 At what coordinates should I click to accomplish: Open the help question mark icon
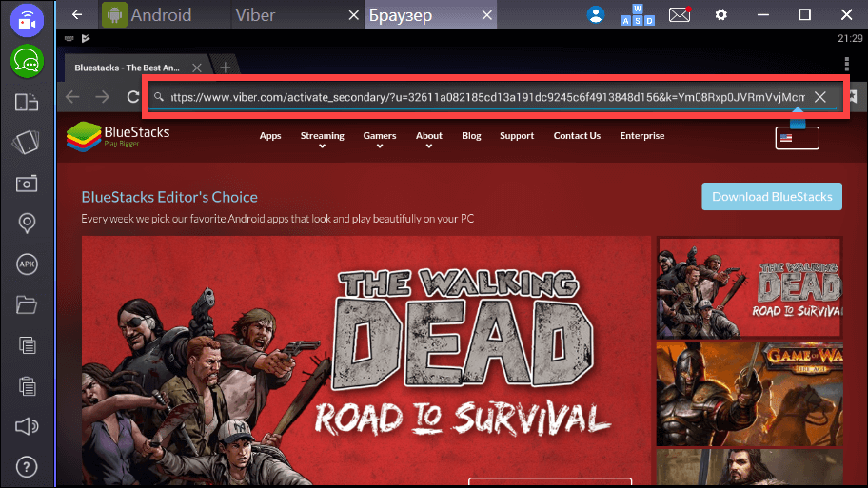27,467
